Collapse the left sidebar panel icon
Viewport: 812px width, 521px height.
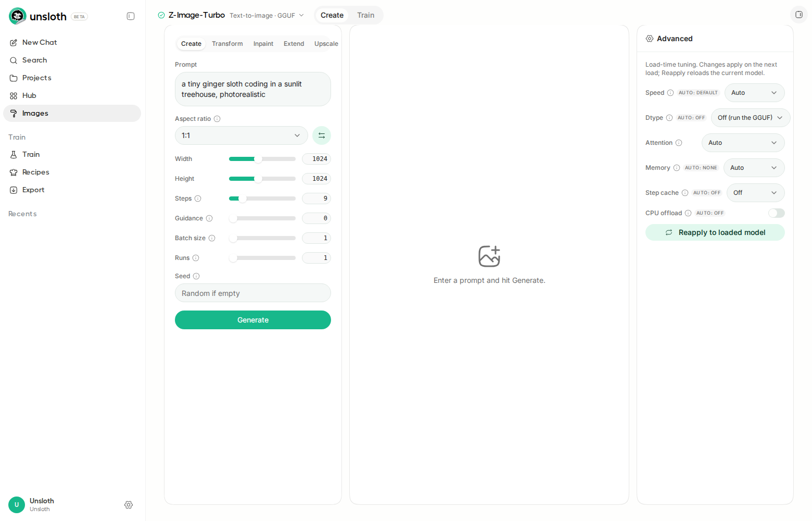tap(131, 16)
